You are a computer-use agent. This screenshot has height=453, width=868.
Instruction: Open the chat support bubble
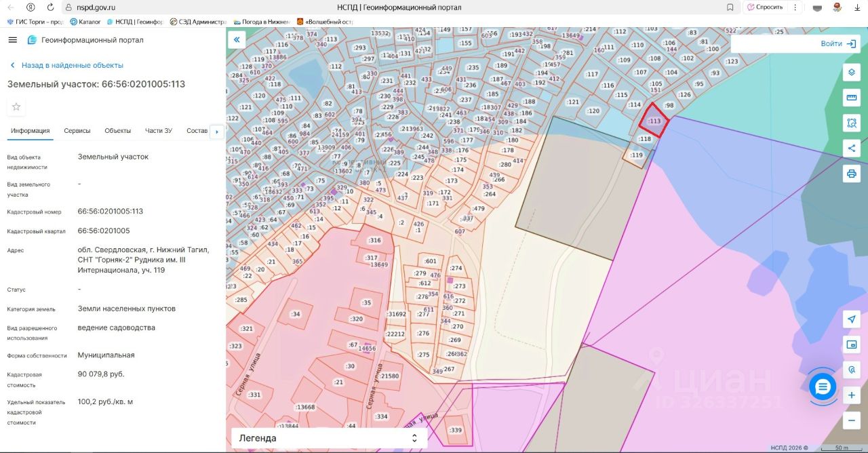click(823, 387)
